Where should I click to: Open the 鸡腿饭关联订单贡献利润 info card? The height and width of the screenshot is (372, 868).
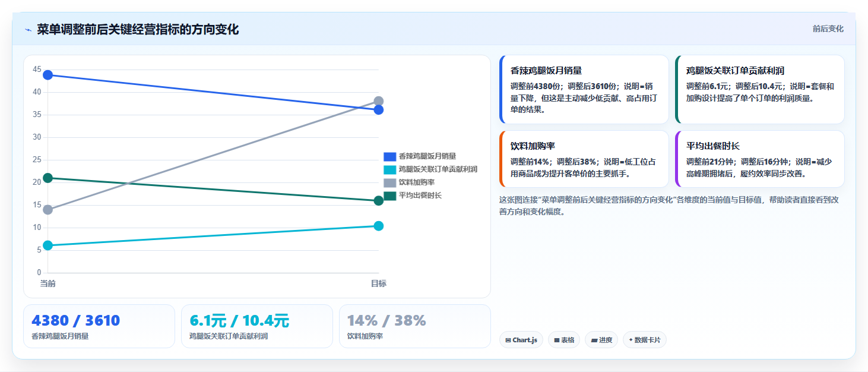[x=760, y=90]
